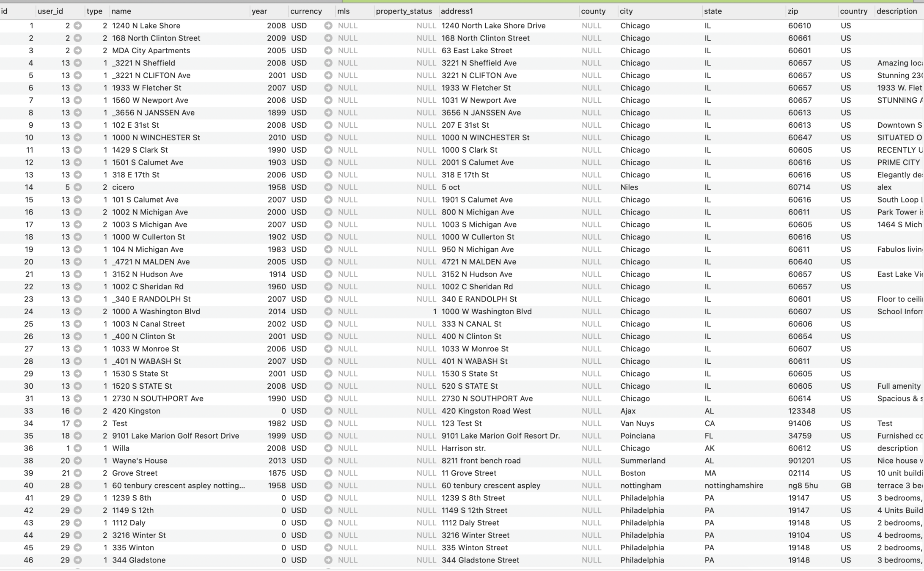
Task: Sort by the year column header
Action: pos(259,11)
